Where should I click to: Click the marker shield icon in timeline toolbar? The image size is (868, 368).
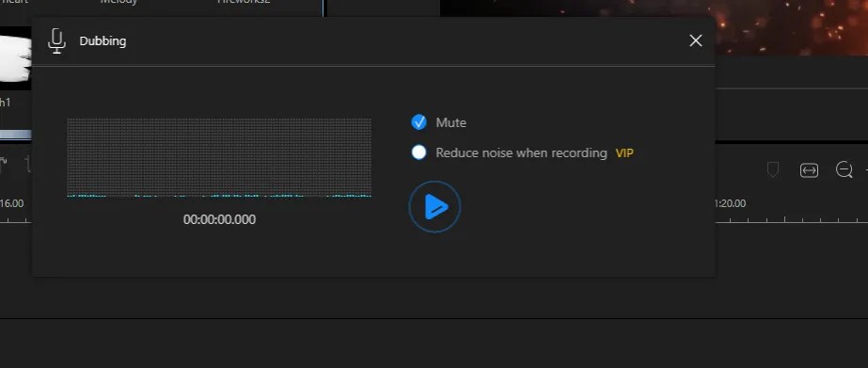[773, 169]
